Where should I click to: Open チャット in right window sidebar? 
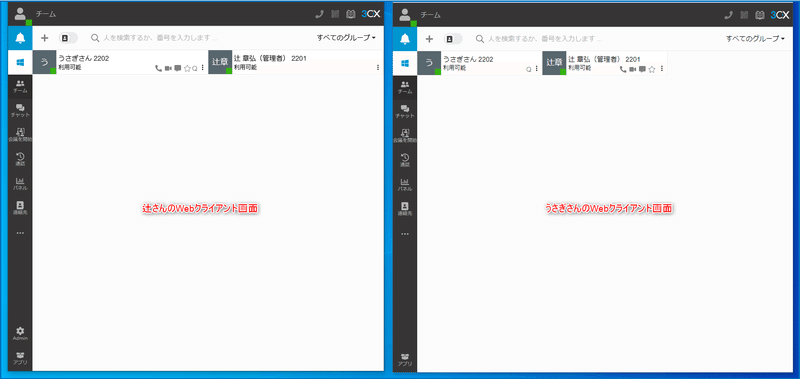pyautogui.click(x=405, y=112)
